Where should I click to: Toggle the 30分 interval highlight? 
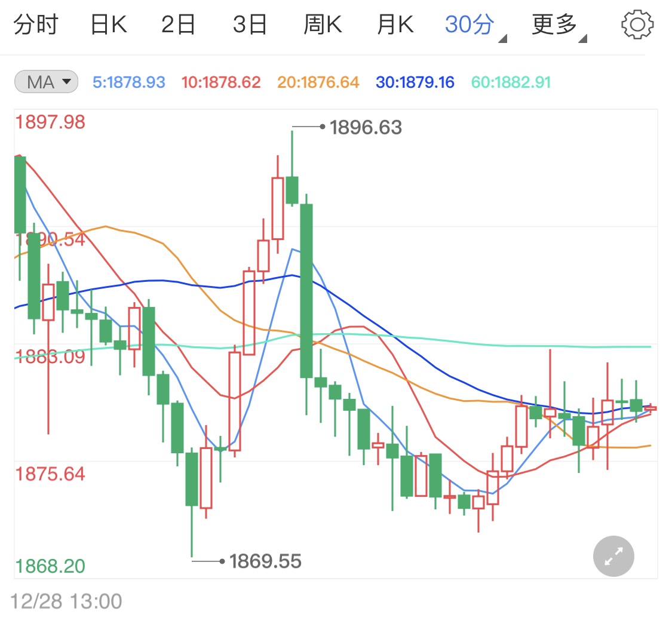470,24
